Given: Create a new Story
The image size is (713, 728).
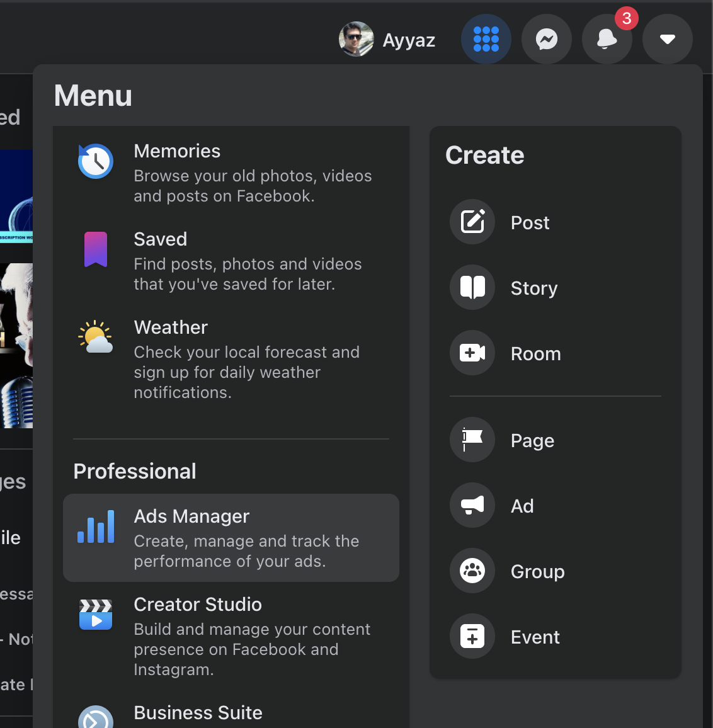Looking at the screenshot, I should [x=533, y=288].
